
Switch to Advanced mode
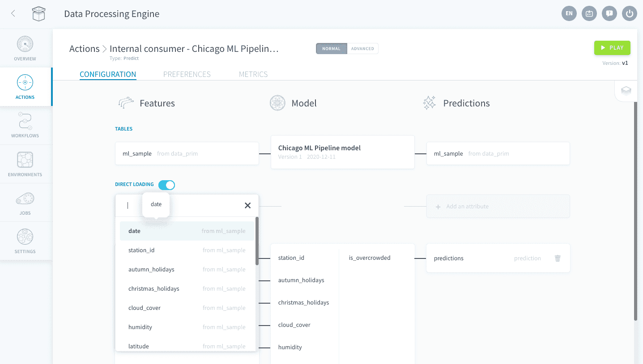click(362, 48)
